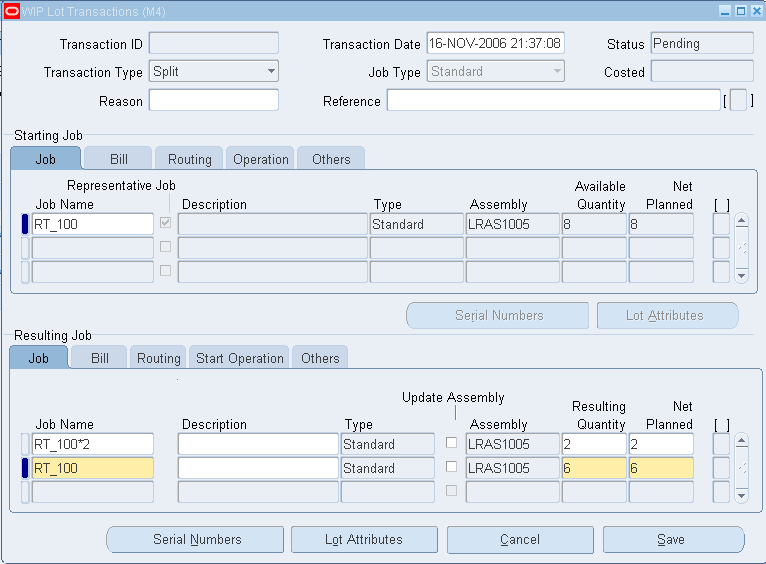Click the disabled Serial Numbers button under Starting Job
This screenshot has height=564, width=766.
pos(497,315)
